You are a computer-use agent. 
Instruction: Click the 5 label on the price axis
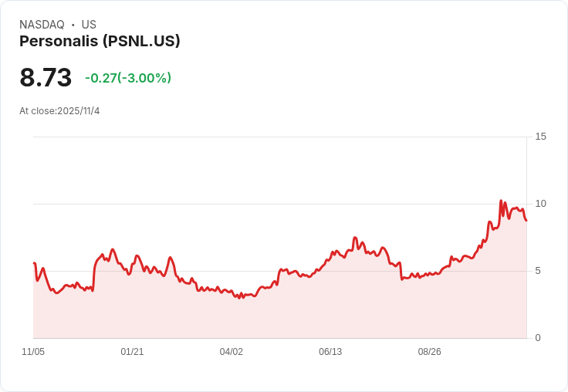(x=538, y=271)
